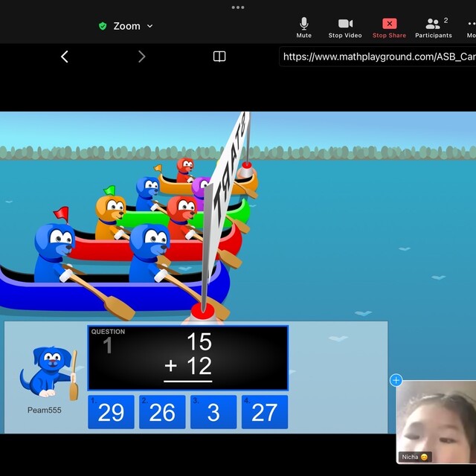
Task: Click the Peam555 player name
Action: pos(45,410)
